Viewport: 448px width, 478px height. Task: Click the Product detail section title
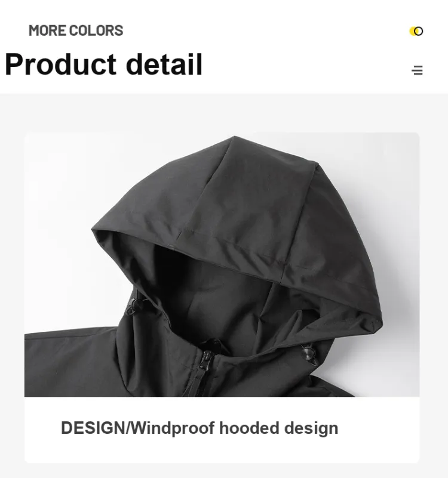click(103, 64)
